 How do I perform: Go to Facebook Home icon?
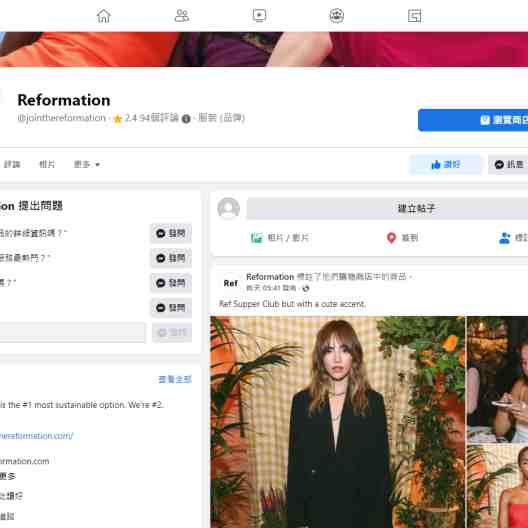click(104, 15)
